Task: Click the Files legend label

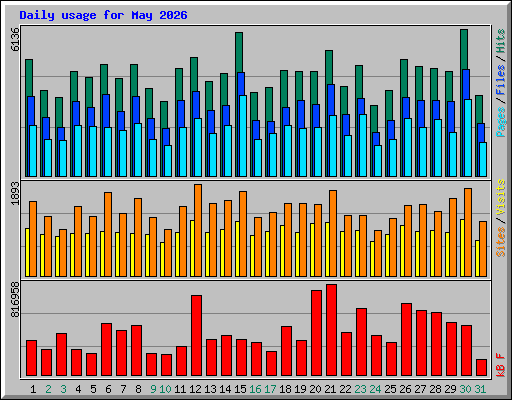Action: tap(500, 80)
